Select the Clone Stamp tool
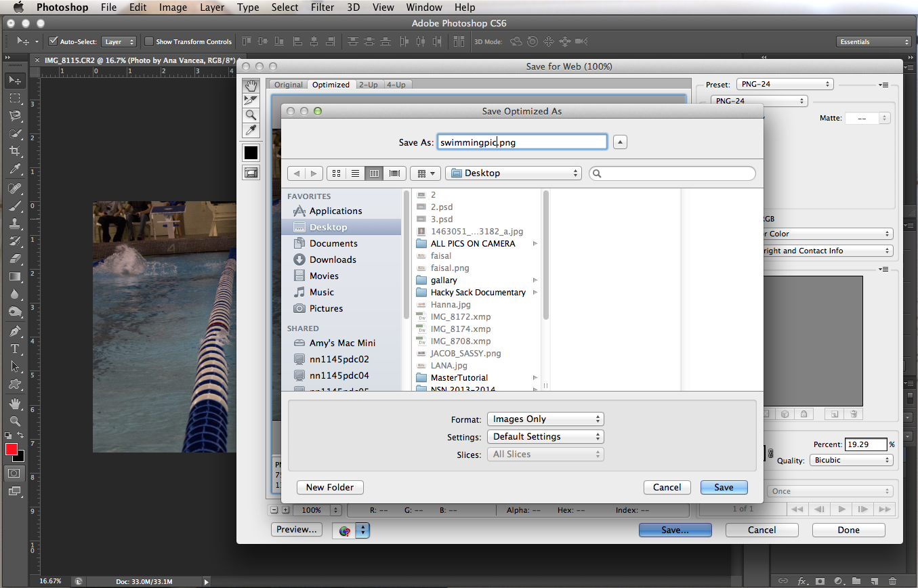 point(14,224)
